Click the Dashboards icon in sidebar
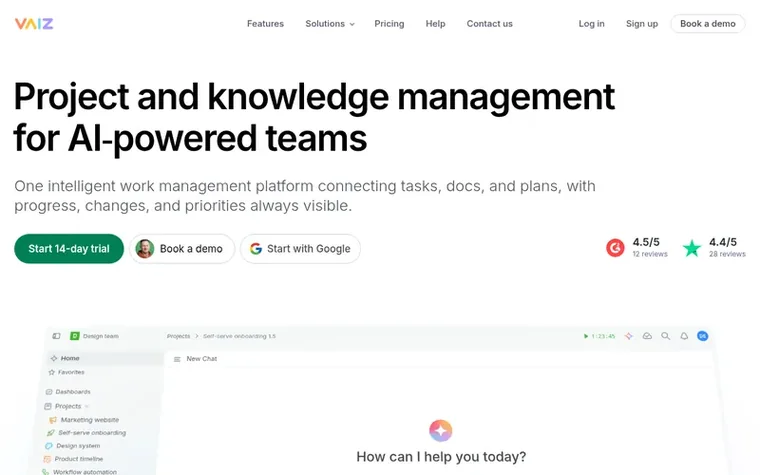The height and width of the screenshot is (475, 760). 48,392
